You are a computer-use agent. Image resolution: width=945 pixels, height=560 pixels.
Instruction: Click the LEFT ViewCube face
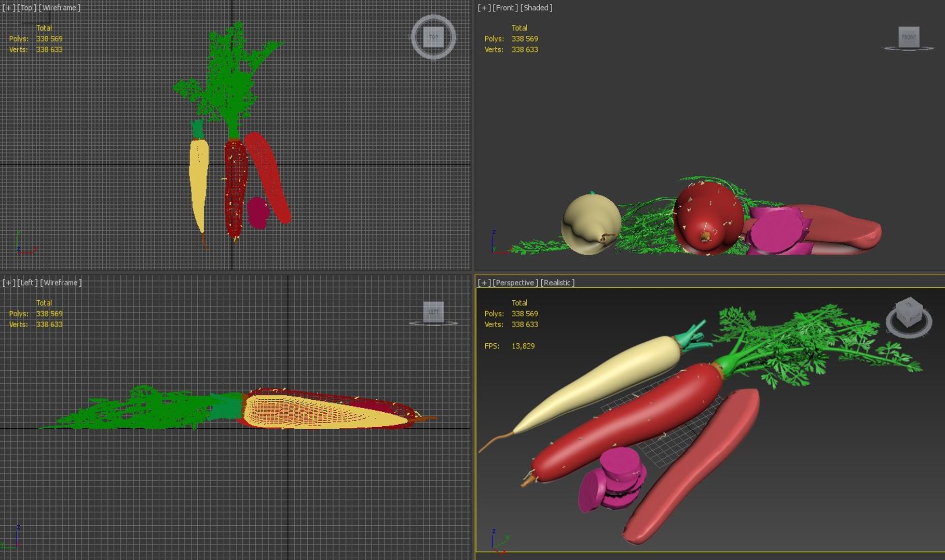coord(433,312)
